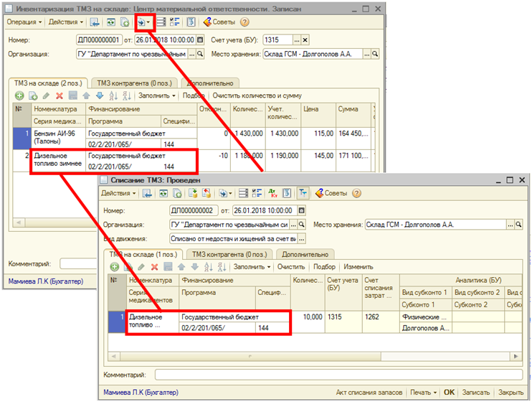Image resolution: width=532 pixels, height=402 pixels.
Task: Click Акт списания запасов button
Action: [369, 393]
